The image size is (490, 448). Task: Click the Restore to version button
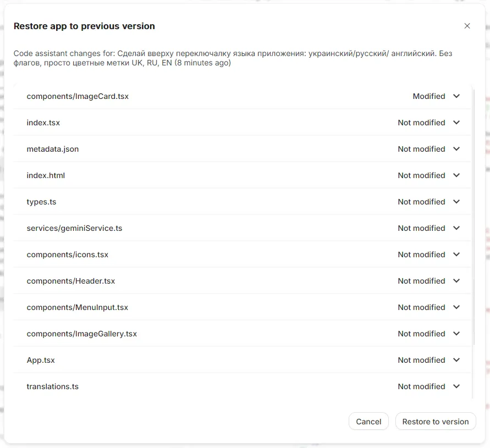pos(436,422)
